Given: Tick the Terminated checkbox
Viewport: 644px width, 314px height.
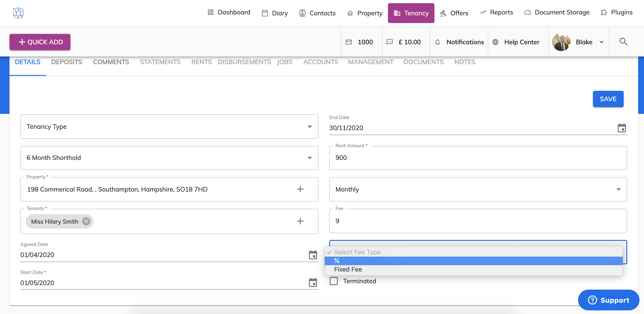Looking at the screenshot, I should [x=334, y=281].
